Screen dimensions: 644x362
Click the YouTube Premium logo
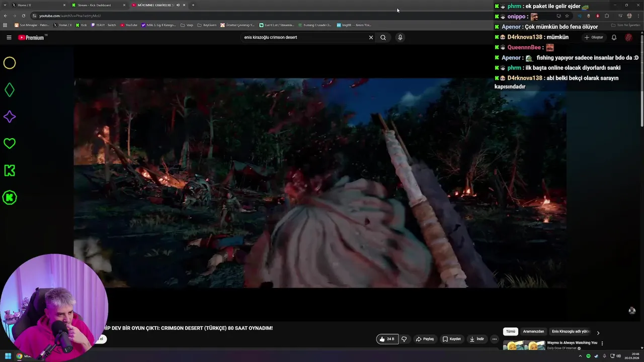[32, 37]
